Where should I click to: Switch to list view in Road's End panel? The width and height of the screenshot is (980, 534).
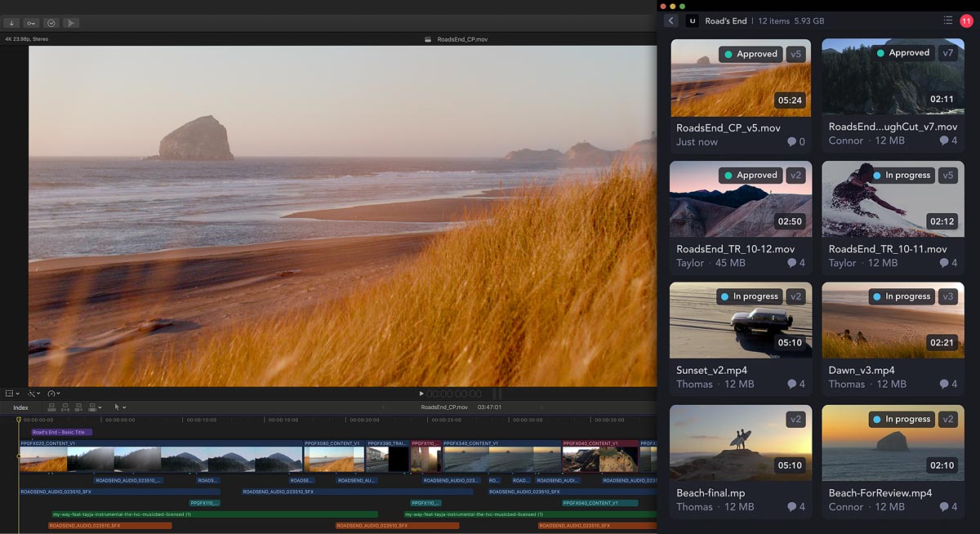(x=947, y=20)
